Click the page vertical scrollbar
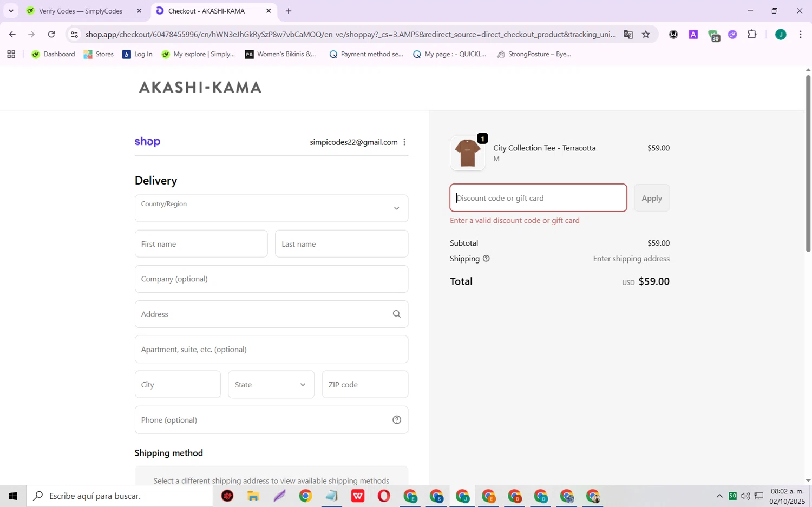Screen dimensions: 812x507 [x=808, y=163]
